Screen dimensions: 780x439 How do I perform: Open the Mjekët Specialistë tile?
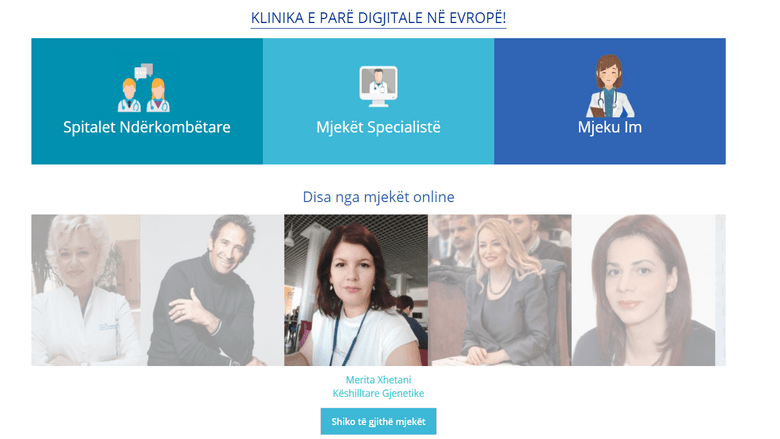379,101
